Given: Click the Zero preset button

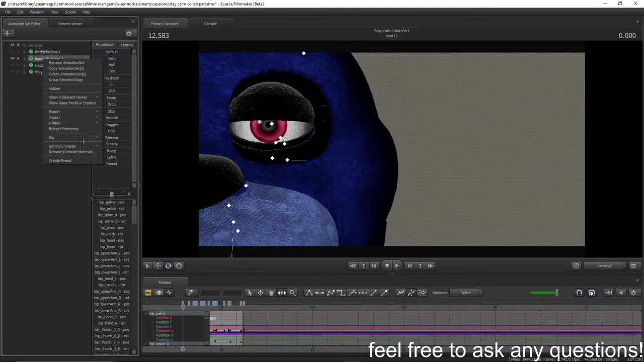Looking at the screenshot, I should pos(112,58).
